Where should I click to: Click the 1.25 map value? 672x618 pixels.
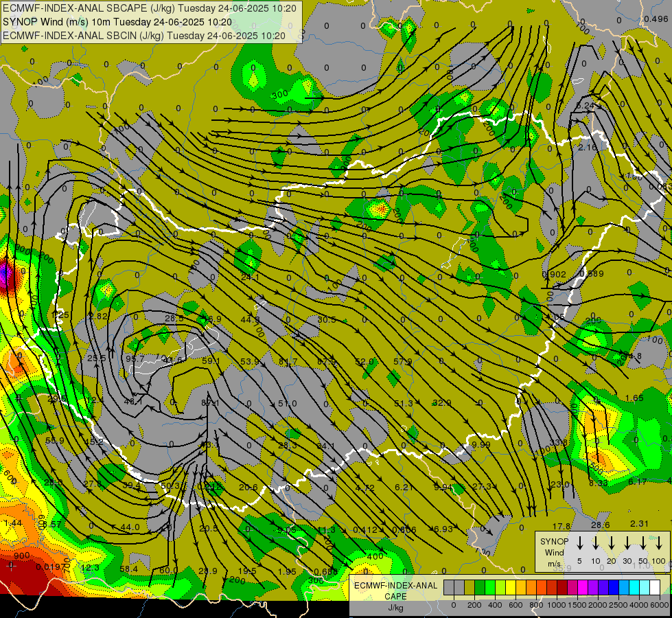pos(60,315)
